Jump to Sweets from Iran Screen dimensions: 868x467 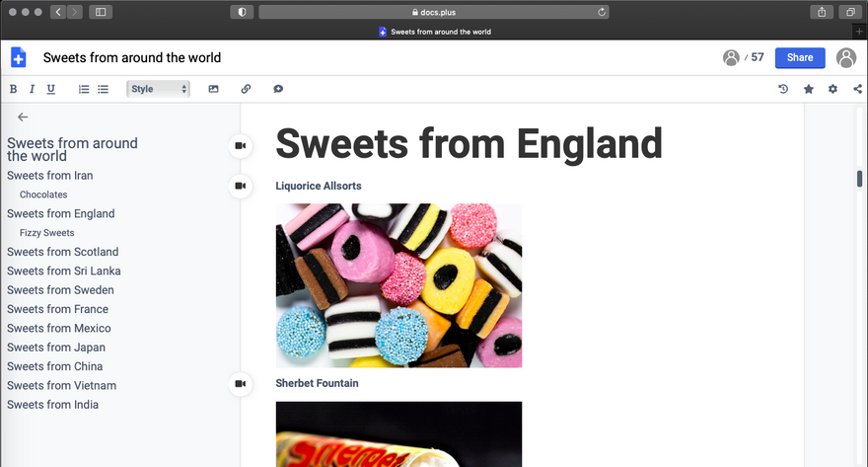50,176
